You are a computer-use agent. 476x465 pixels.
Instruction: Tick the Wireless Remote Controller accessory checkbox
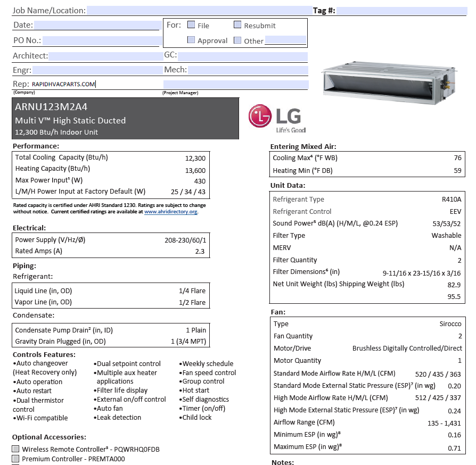coord(15,449)
